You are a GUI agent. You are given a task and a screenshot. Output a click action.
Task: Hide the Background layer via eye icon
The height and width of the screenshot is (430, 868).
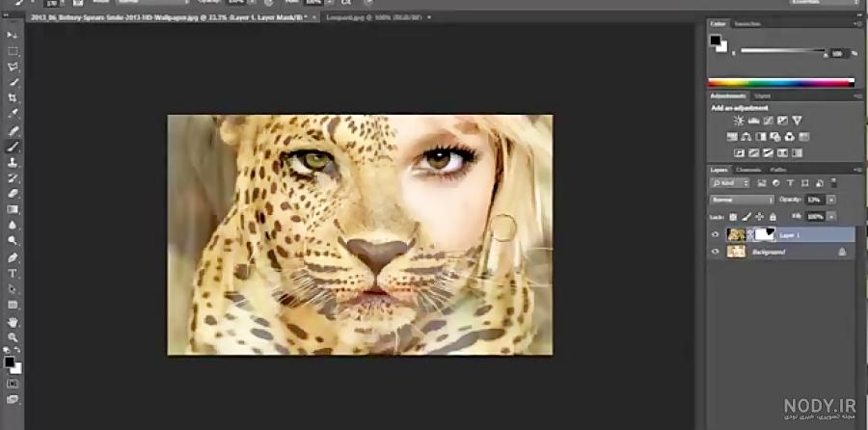(716, 252)
